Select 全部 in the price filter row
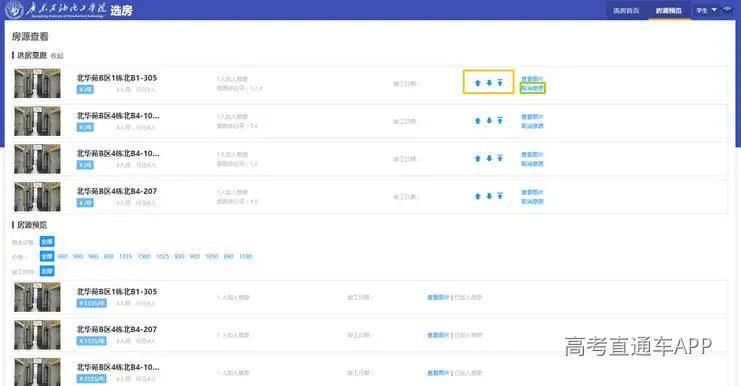The image size is (741, 386). (47, 257)
